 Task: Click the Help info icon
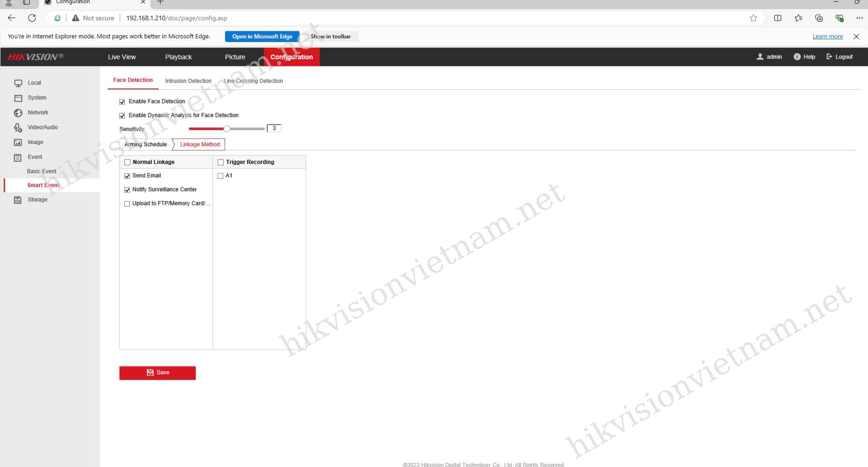tap(797, 57)
